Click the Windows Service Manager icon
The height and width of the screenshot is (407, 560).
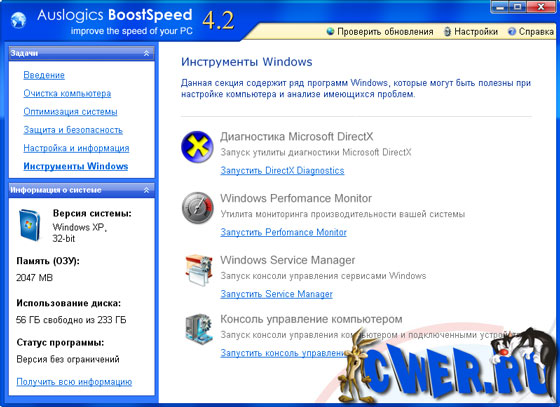199,270
